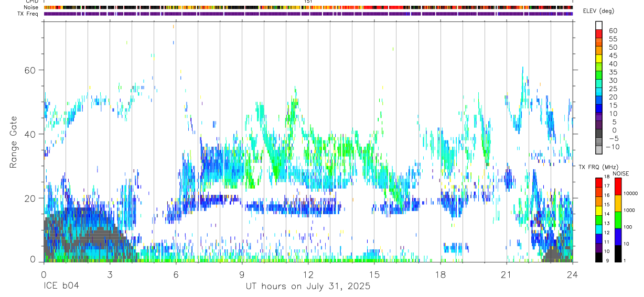The image size is (644, 297).
Task: Select the 'UT hours on July 31, 2025' caption
Action: (x=308, y=287)
